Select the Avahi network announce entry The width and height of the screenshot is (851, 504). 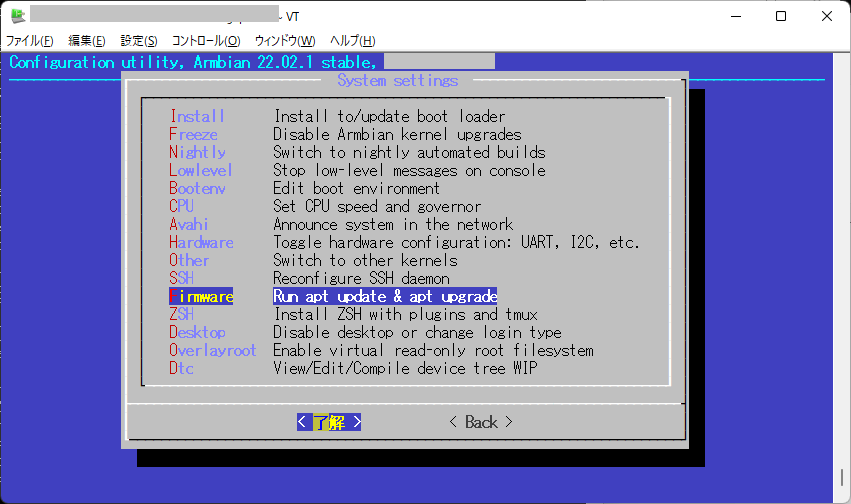click(341, 224)
